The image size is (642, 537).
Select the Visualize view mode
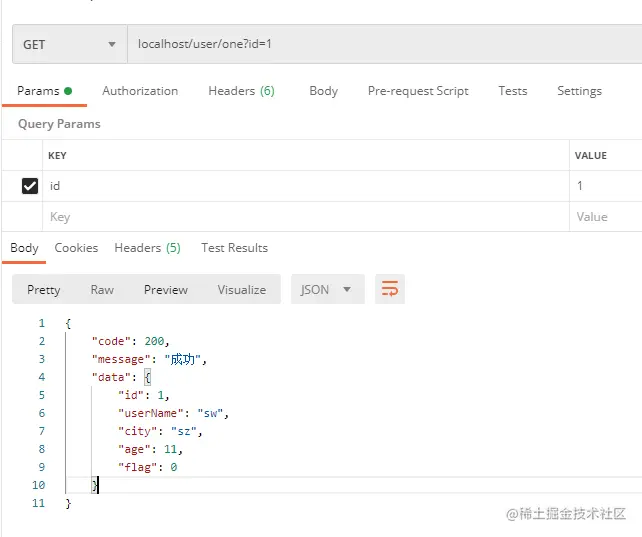[x=242, y=290]
